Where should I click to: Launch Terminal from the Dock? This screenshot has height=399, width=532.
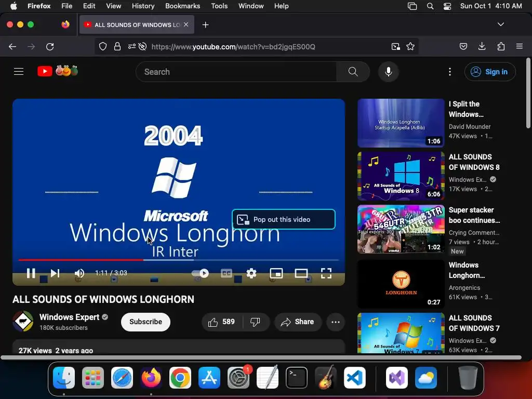(297, 378)
